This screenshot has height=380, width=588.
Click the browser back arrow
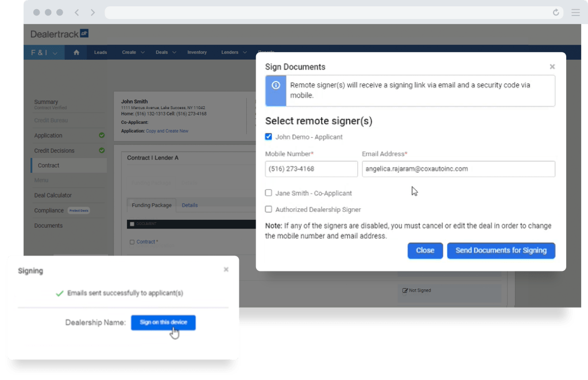[77, 13]
